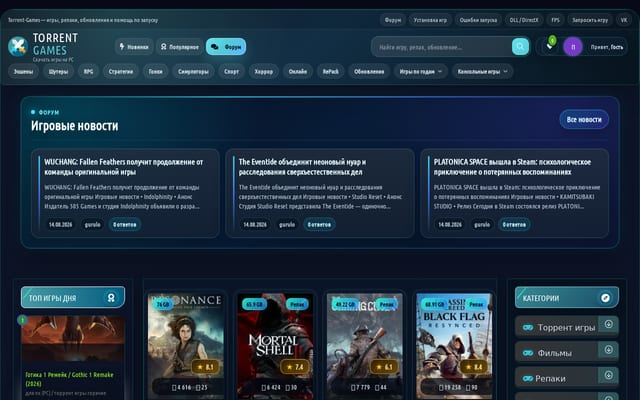Image resolution: width=640 pixels, height=400 pixels.
Task: Open the PLATONICA SPACE news headline
Action: point(512,167)
